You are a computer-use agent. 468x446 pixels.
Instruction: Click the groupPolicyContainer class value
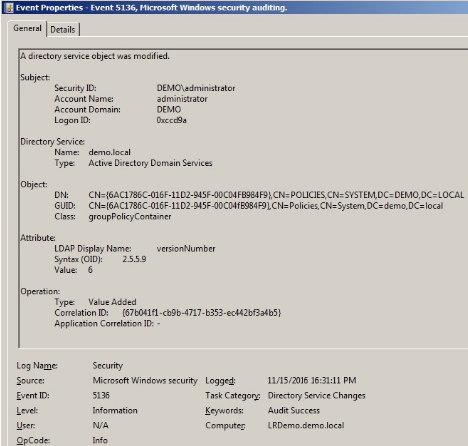pos(130,217)
